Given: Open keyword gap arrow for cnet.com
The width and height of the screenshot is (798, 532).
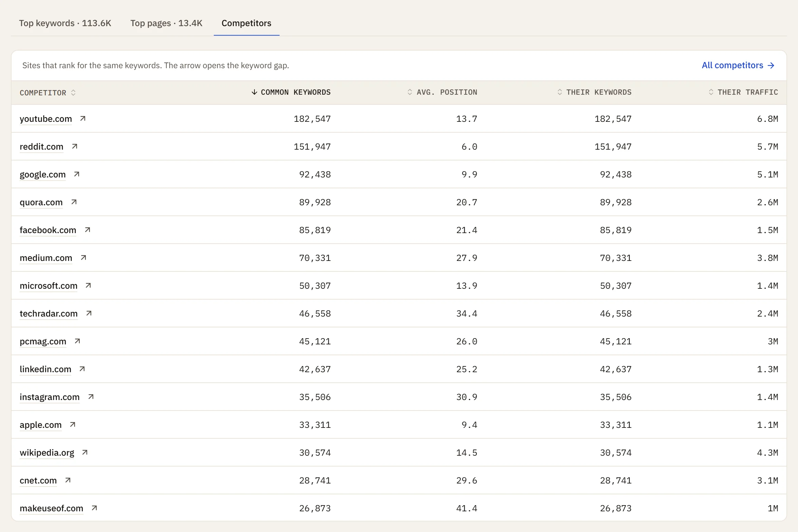Looking at the screenshot, I should [68, 480].
